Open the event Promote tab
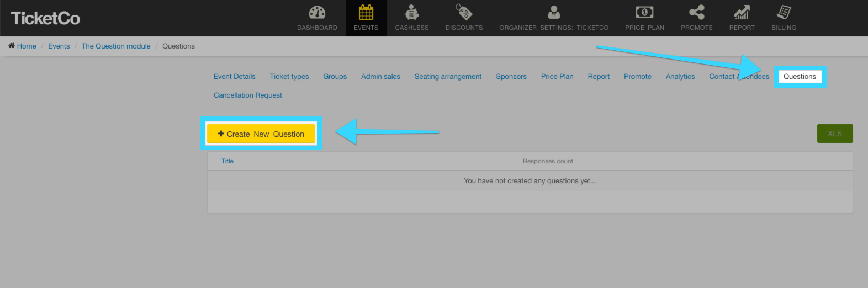The image size is (868, 288). [638, 77]
